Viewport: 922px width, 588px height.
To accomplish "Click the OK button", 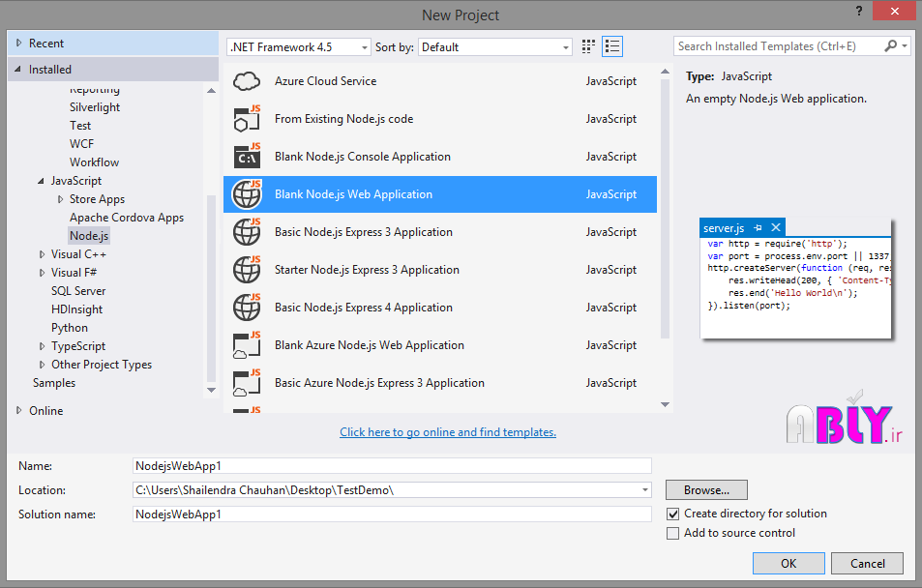I will 788,563.
